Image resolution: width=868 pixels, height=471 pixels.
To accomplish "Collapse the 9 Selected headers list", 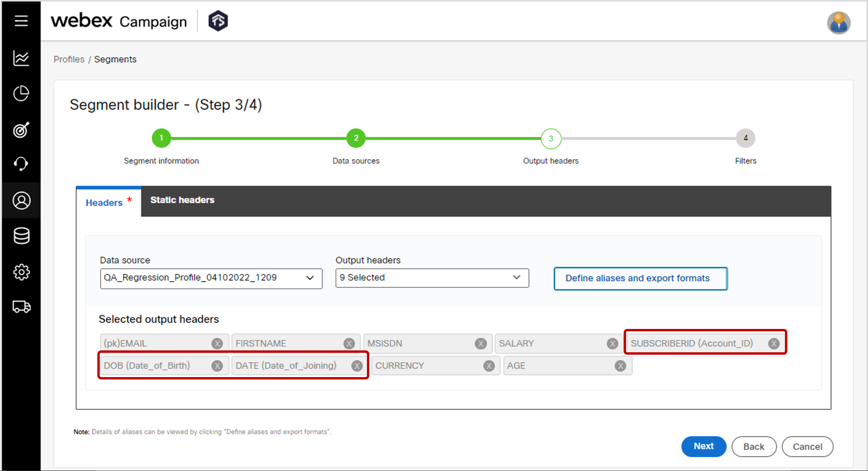I will [x=517, y=278].
